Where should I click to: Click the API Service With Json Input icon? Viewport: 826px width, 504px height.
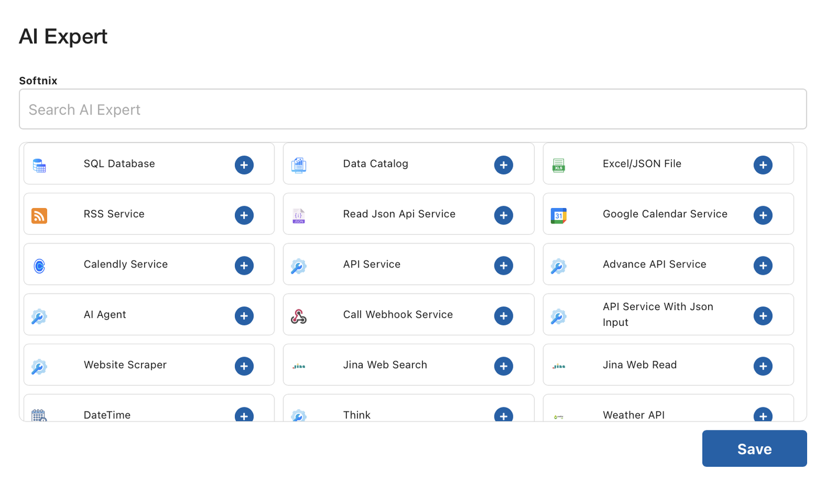pos(558,317)
